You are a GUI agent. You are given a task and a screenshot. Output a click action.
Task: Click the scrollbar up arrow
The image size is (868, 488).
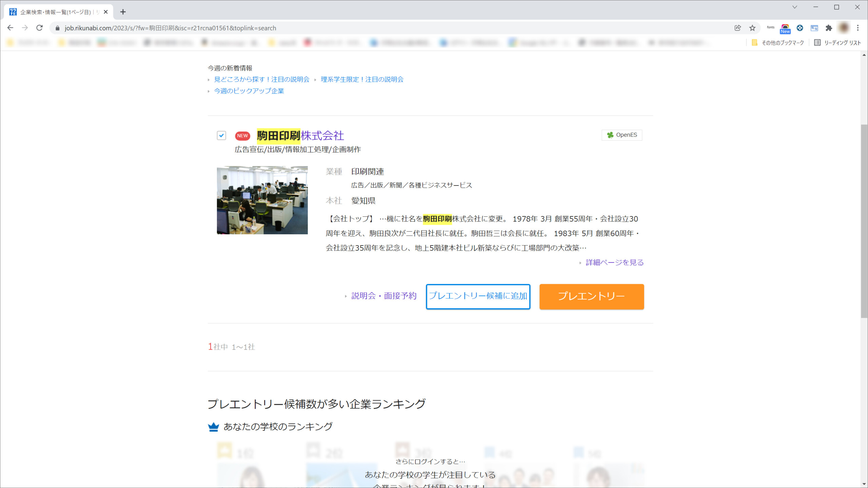[x=864, y=55]
